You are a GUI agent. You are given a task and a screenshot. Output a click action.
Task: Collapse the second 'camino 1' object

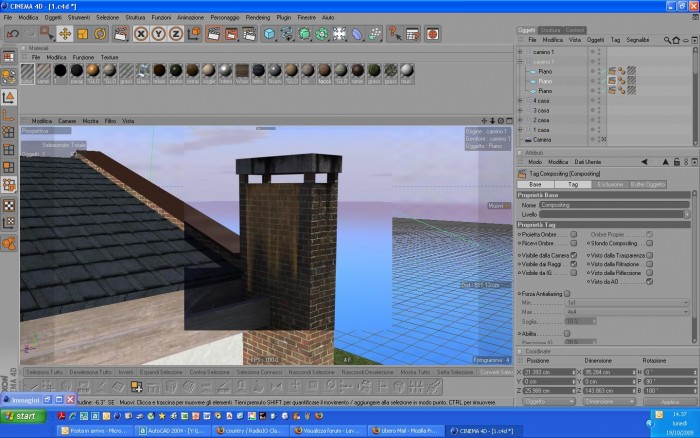[520, 62]
